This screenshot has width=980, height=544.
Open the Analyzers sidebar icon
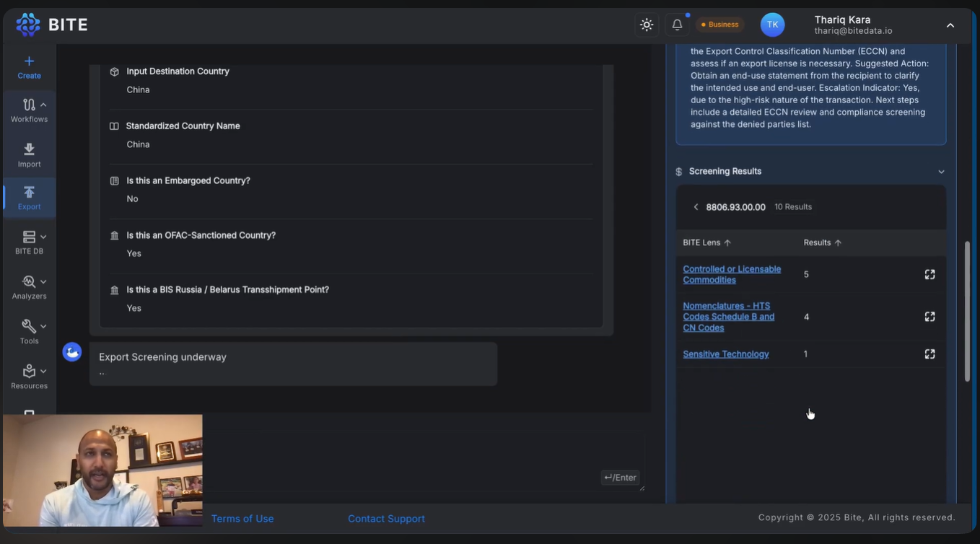[x=29, y=281]
